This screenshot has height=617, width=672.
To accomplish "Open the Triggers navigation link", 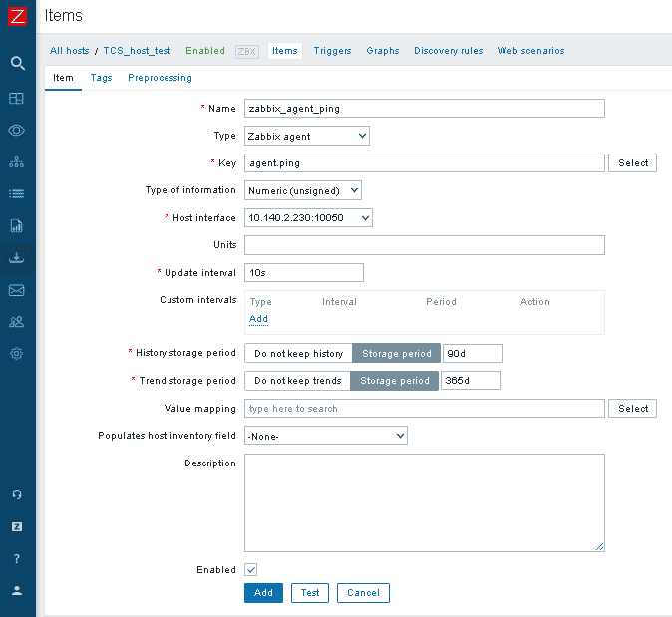I will tap(333, 51).
